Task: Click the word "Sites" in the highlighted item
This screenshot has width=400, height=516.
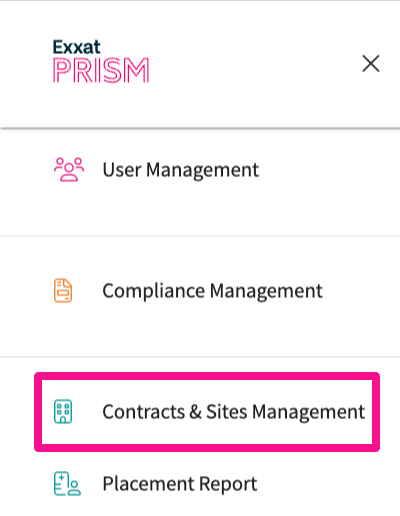Action: (x=227, y=412)
